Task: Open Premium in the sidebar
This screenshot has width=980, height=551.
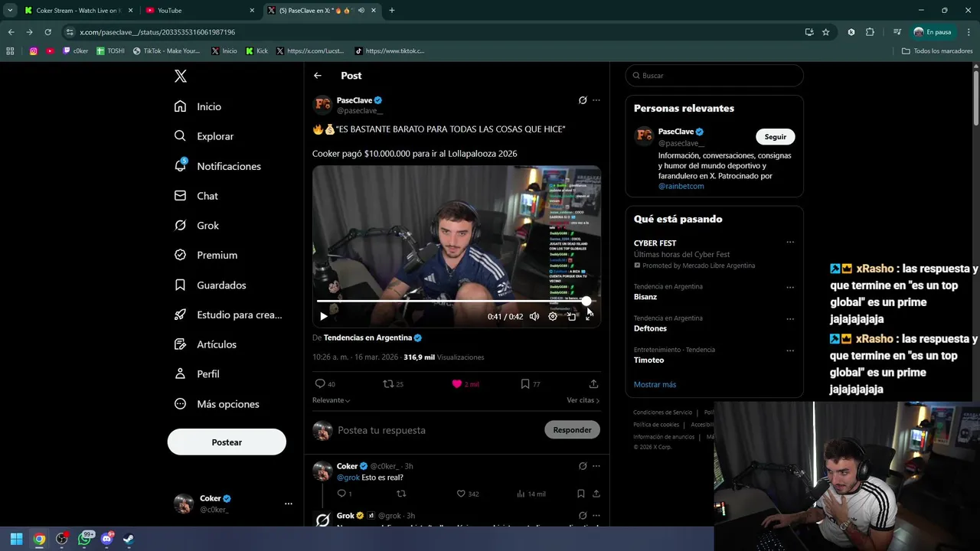Action: coord(206,255)
